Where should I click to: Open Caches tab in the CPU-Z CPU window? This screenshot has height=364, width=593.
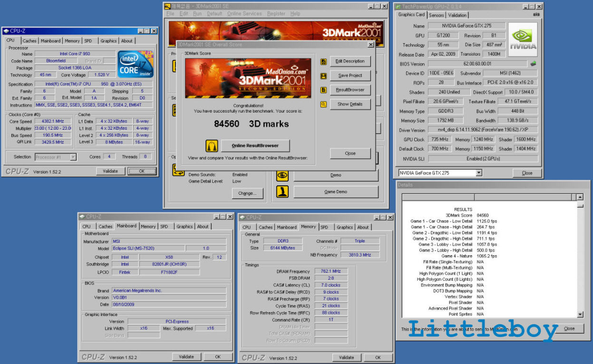(x=29, y=41)
